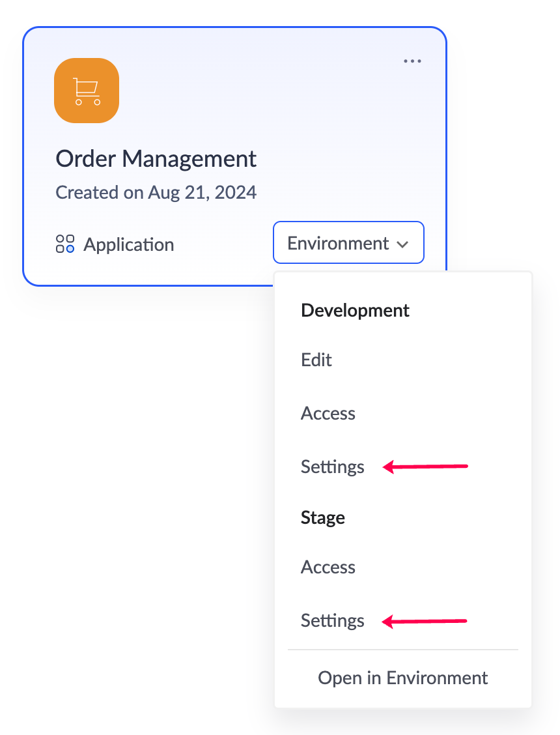The image size is (560, 735).
Task: Choose Settings under the Stage section
Action: pyautogui.click(x=332, y=620)
